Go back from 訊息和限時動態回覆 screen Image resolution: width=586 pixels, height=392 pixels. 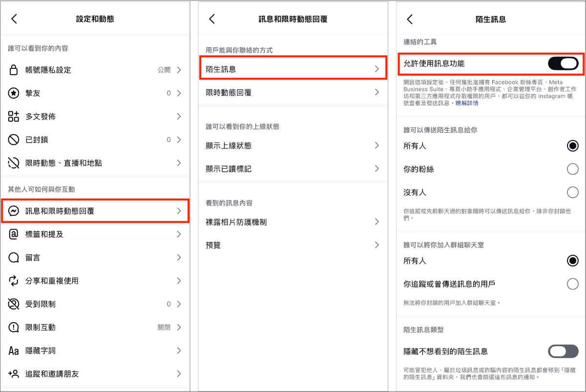pos(212,19)
